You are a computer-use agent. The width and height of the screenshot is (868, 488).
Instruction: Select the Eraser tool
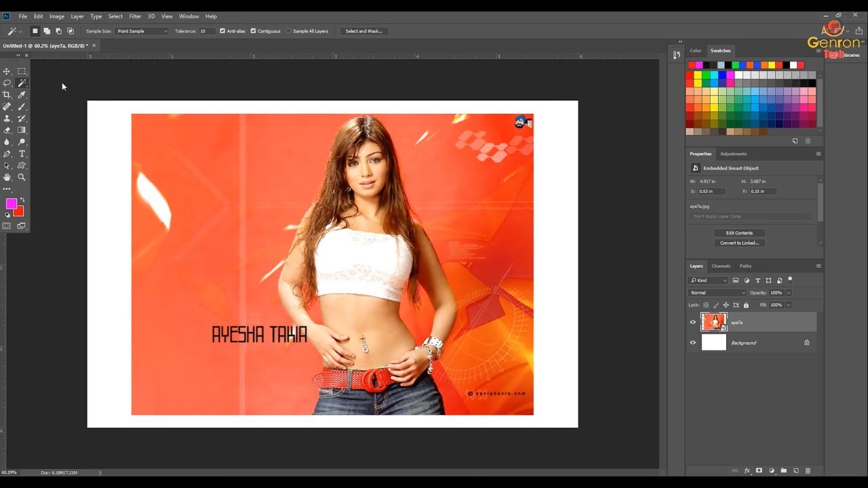tap(7, 130)
